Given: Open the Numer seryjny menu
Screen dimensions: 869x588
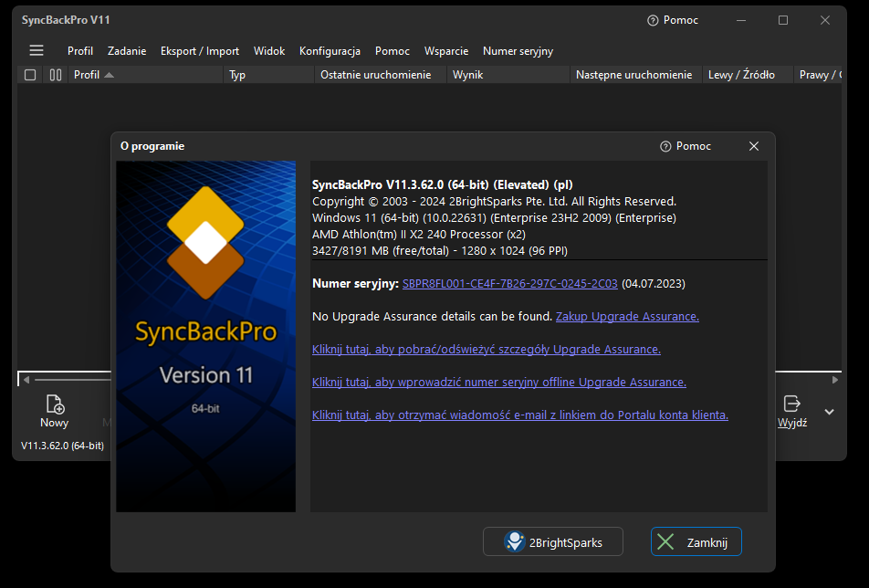Looking at the screenshot, I should 518,51.
